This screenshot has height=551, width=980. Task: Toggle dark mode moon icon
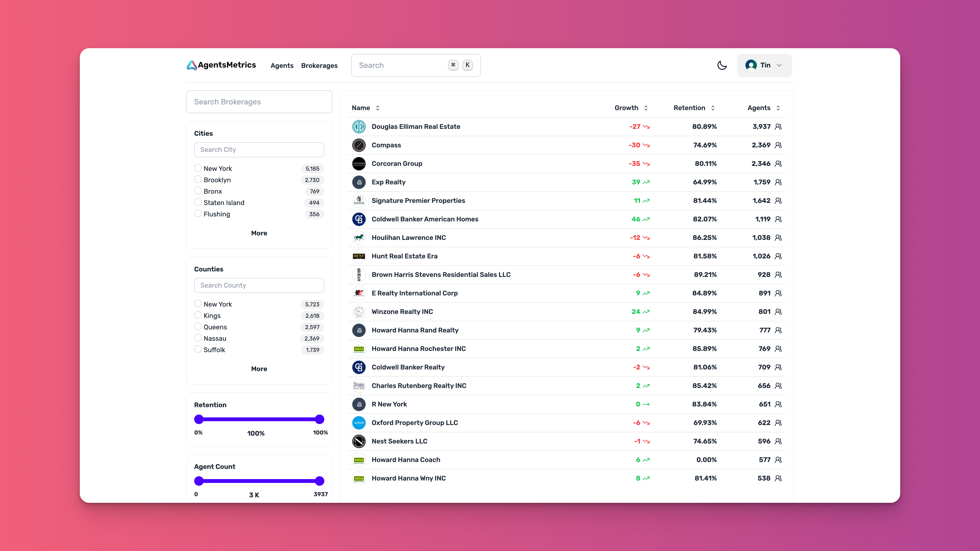(722, 65)
